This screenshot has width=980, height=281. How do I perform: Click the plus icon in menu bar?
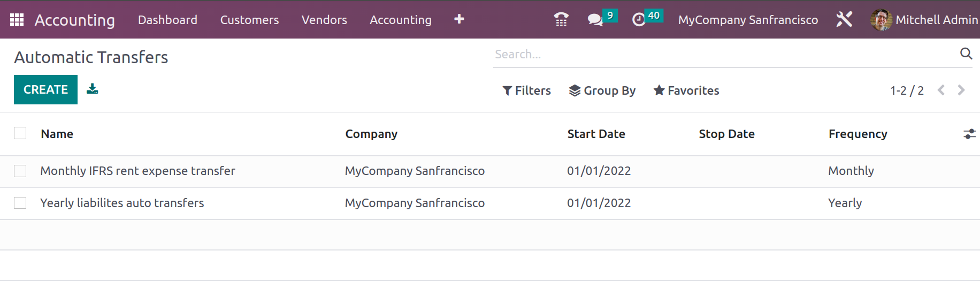coord(459,19)
